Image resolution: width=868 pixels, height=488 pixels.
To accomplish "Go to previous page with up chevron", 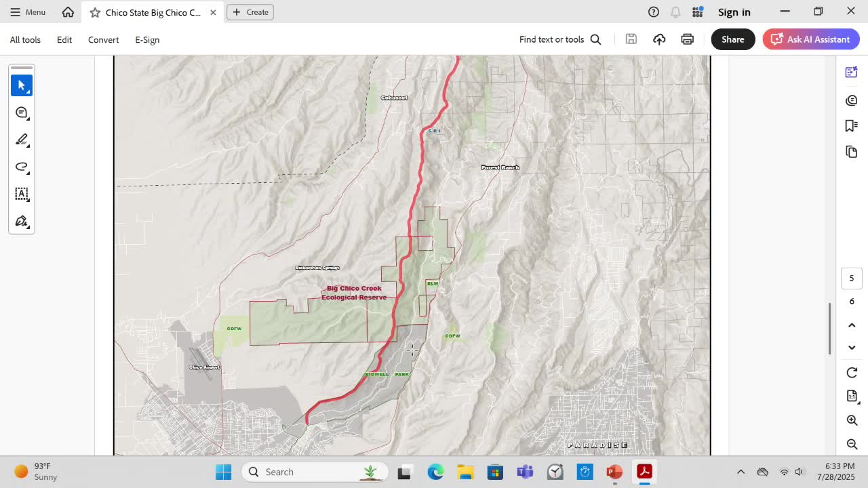I will click(852, 325).
